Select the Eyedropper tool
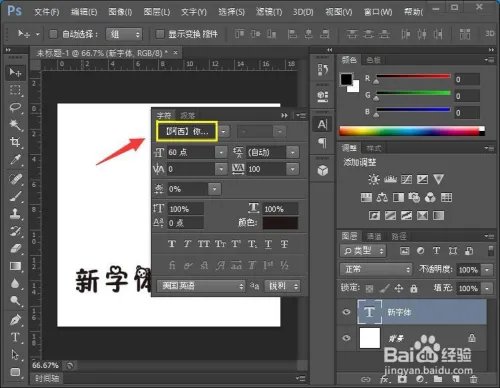Viewport: 500px width, 388px height. (x=15, y=160)
